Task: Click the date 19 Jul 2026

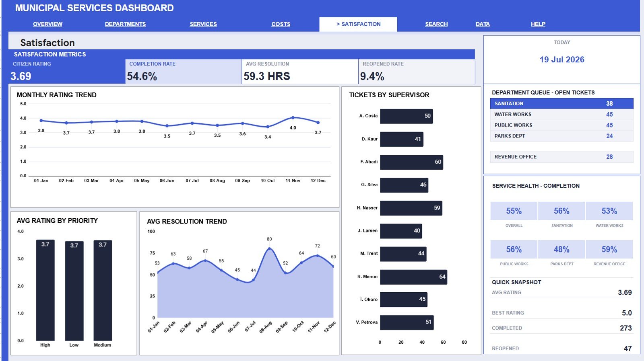Action: (562, 59)
